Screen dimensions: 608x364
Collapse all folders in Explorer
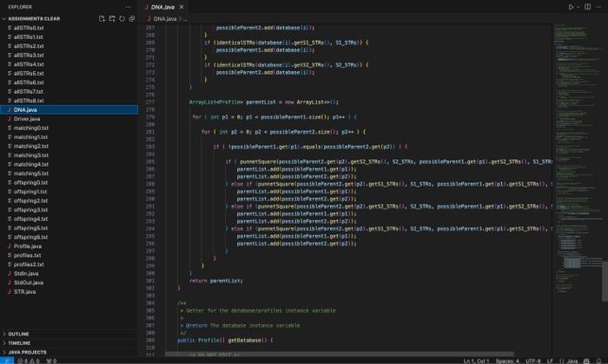pos(132,18)
